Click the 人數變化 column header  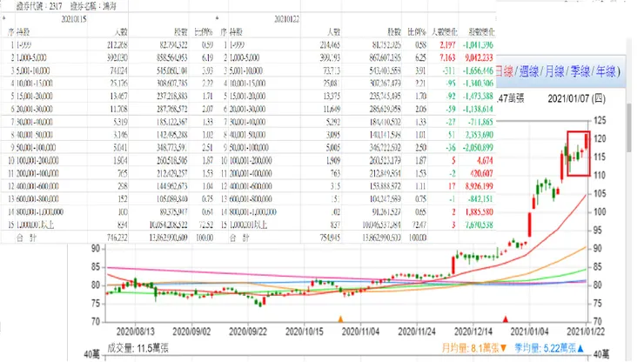[444, 31]
